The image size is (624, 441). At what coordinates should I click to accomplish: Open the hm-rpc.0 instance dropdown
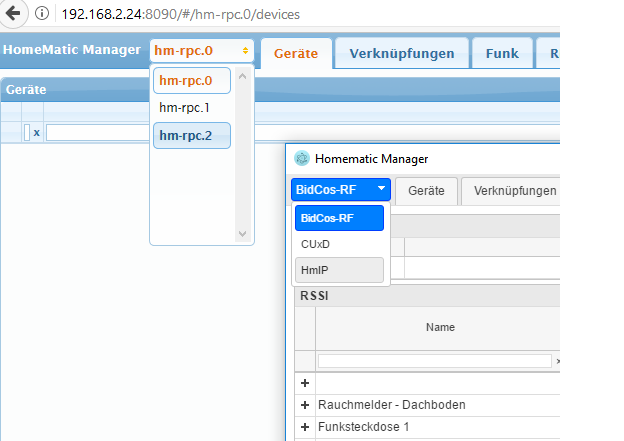[x=202, y=51]
